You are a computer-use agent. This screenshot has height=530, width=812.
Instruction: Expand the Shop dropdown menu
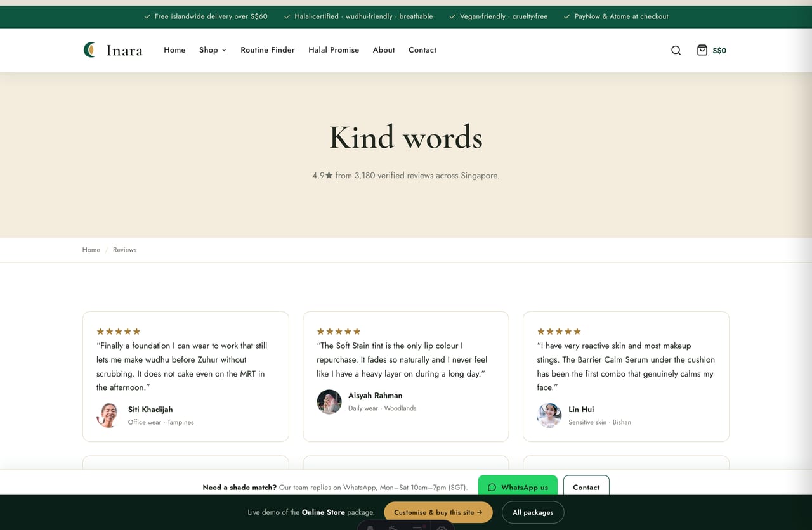(x=213, y=50)
